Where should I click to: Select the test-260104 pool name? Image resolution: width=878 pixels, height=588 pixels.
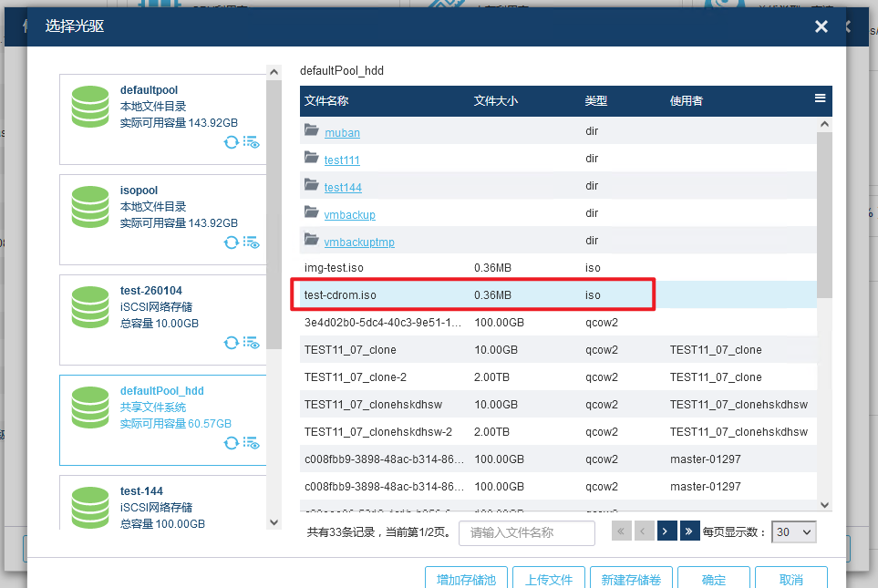click(151, 291)
